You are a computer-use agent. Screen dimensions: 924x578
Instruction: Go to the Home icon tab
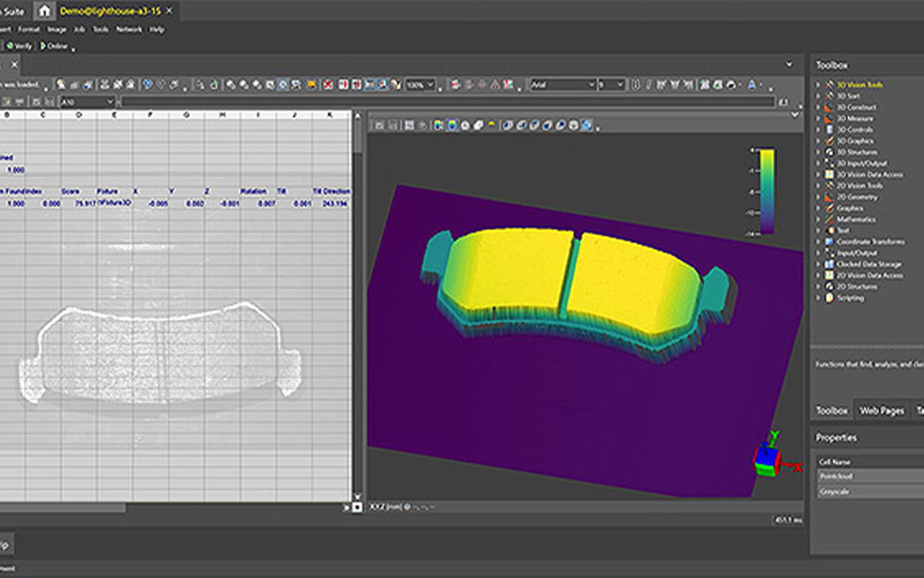(x=45, y=11)
